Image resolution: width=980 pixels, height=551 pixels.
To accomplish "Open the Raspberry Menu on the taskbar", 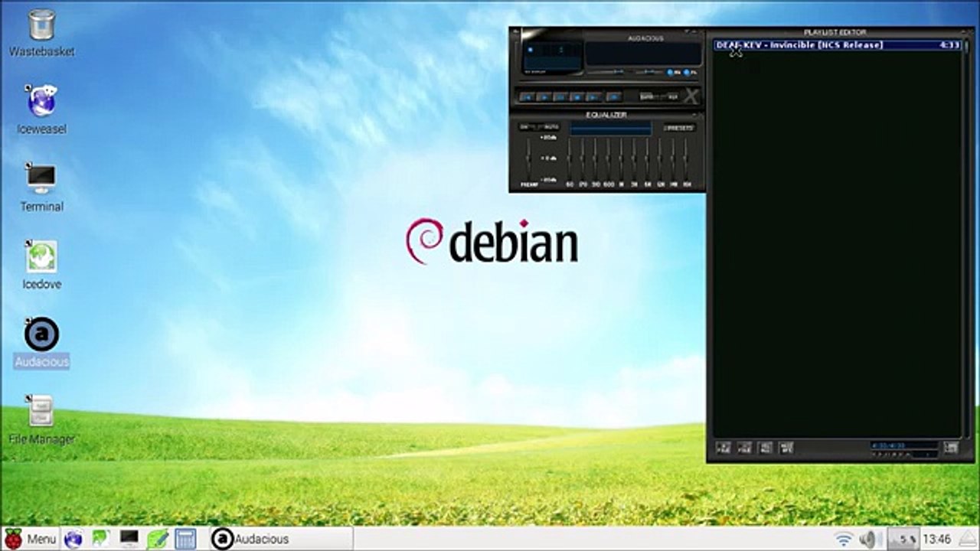I will tap(31, 539).
